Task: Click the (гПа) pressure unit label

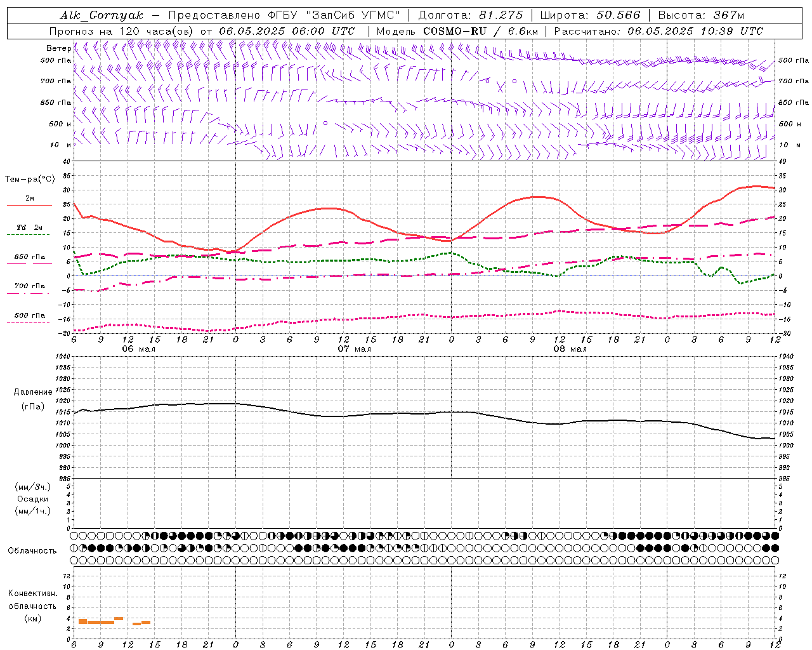Action: tap(33, 407)
